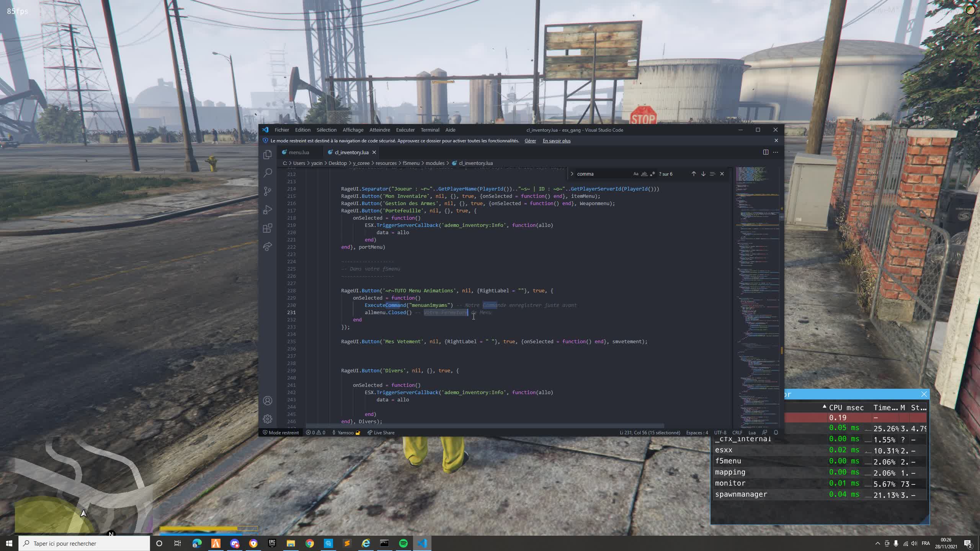Open the Manage gear icon
Image resolution: width=980 pixels, height=551 pixels.
point(267,419)
